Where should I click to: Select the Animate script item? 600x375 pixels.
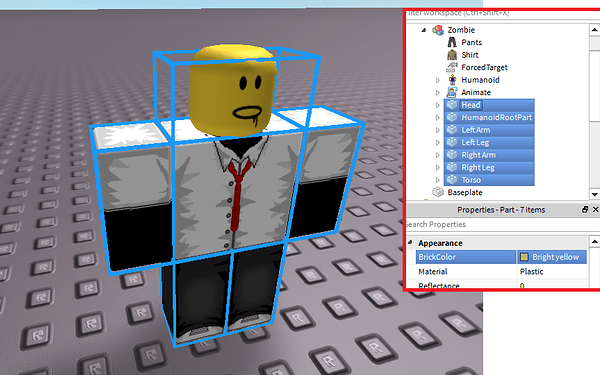476,92
